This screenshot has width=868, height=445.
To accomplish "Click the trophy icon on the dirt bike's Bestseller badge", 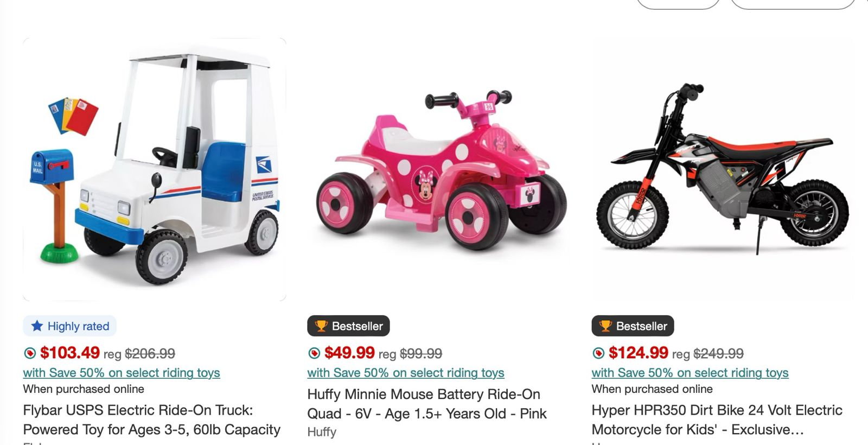I will (x=606, y=327).
